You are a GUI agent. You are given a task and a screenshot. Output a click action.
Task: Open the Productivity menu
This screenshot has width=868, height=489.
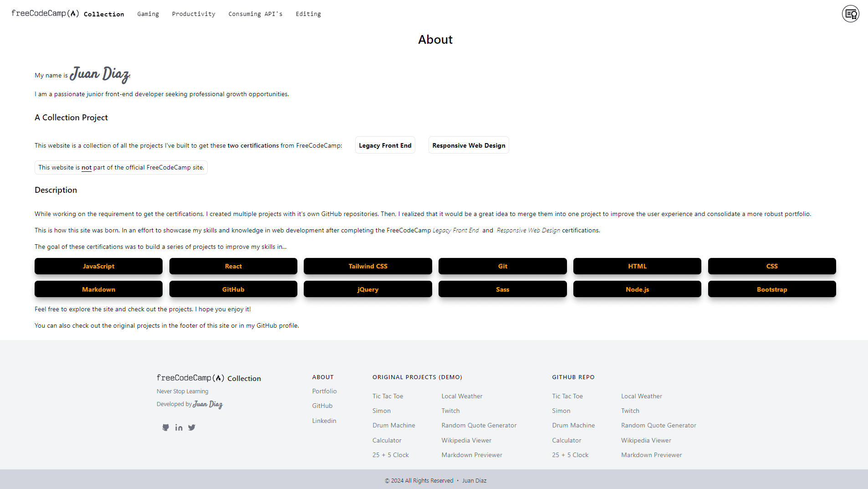click(x=194, y=14)
